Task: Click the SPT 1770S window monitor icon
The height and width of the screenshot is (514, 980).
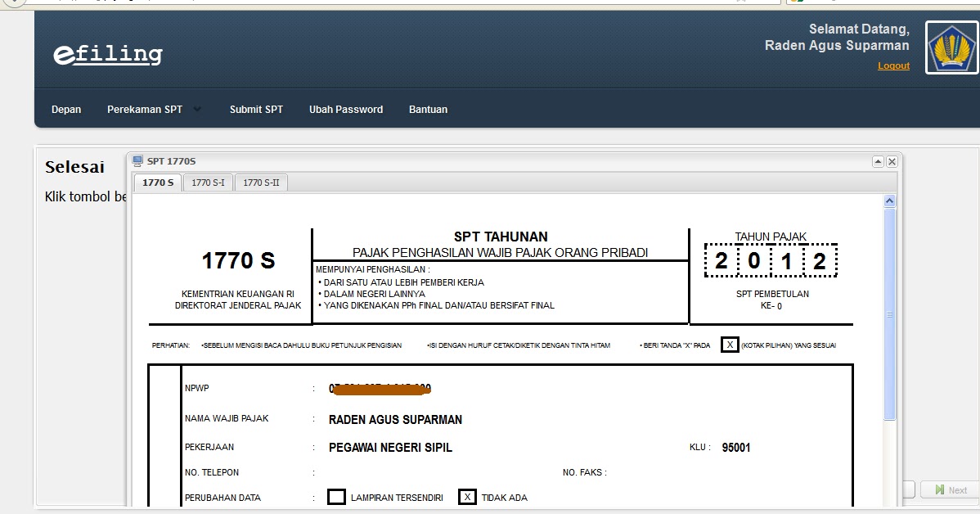Action: click(x=137, y=161)
